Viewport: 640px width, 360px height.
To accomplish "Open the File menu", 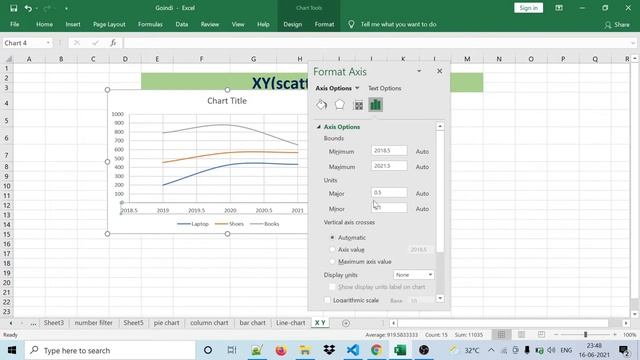I will (15, 24).
